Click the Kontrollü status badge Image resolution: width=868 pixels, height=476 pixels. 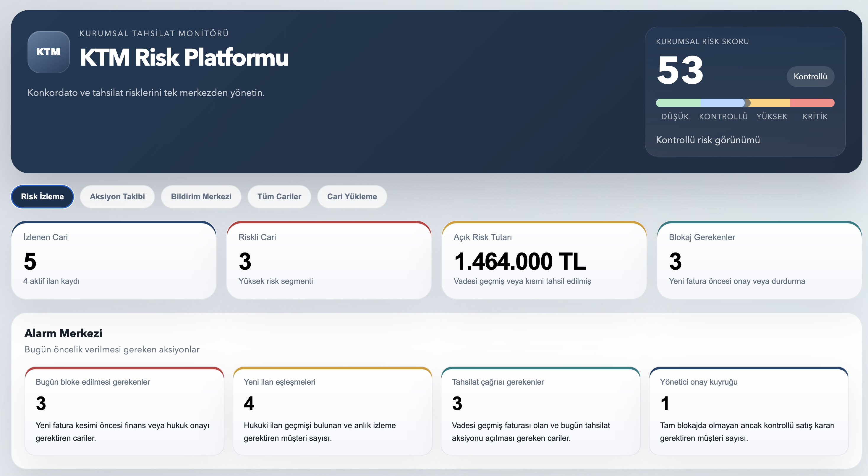click(810, 77)
